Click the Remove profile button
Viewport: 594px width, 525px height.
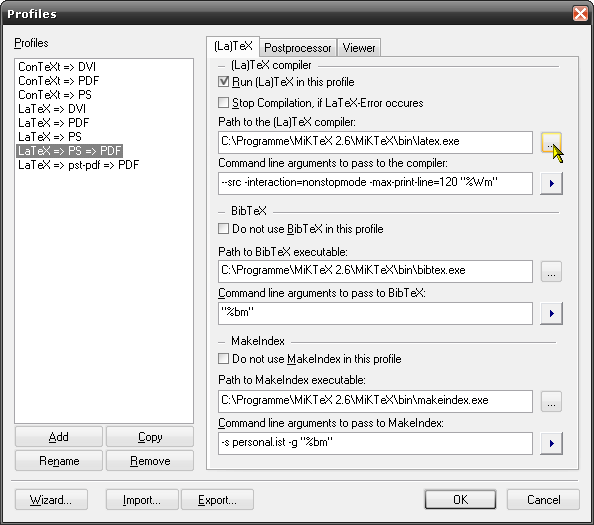[150, 461]
